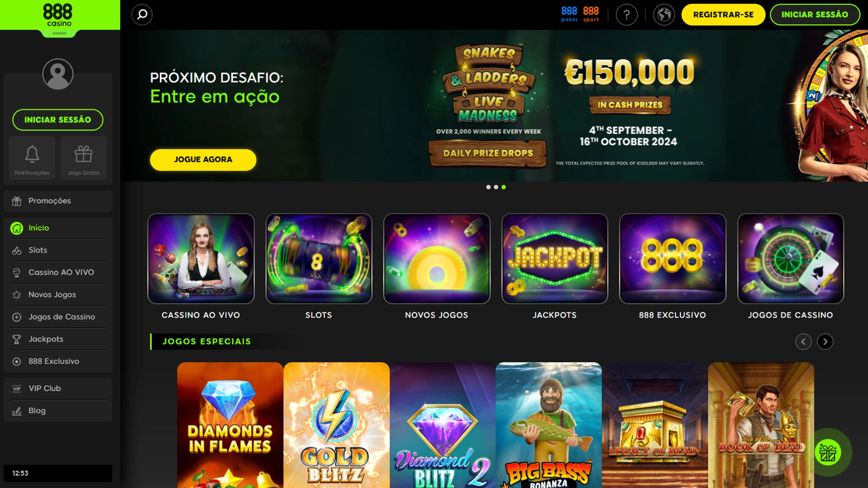This screenshot has width=868, height=488.
Task: Show previous Jogos Especiais games arrow
Action: pos(803,342)
